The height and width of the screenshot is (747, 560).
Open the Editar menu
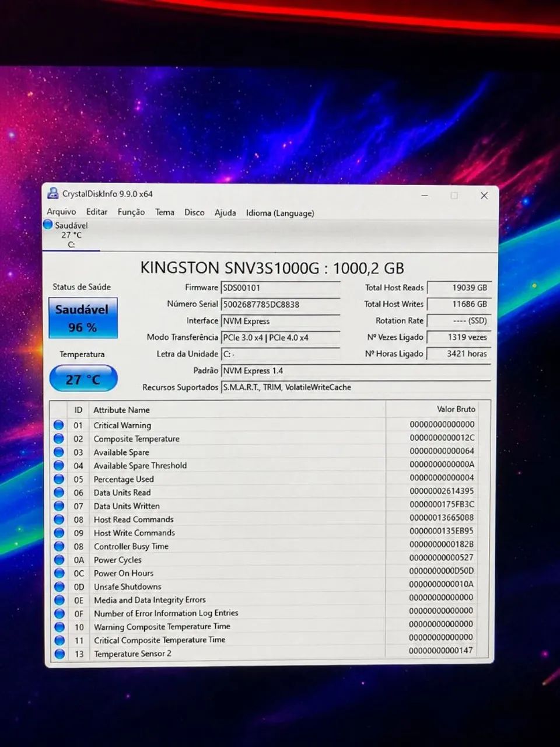coord(97,212)
